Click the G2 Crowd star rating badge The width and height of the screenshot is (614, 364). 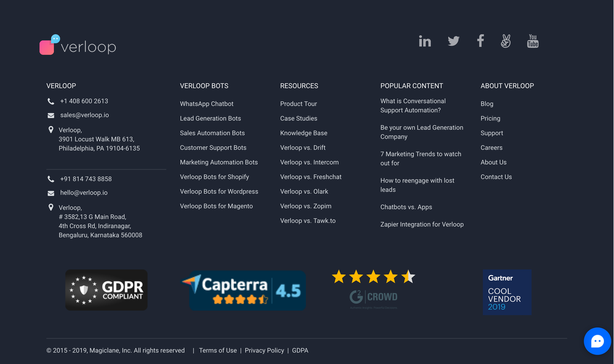373,289
